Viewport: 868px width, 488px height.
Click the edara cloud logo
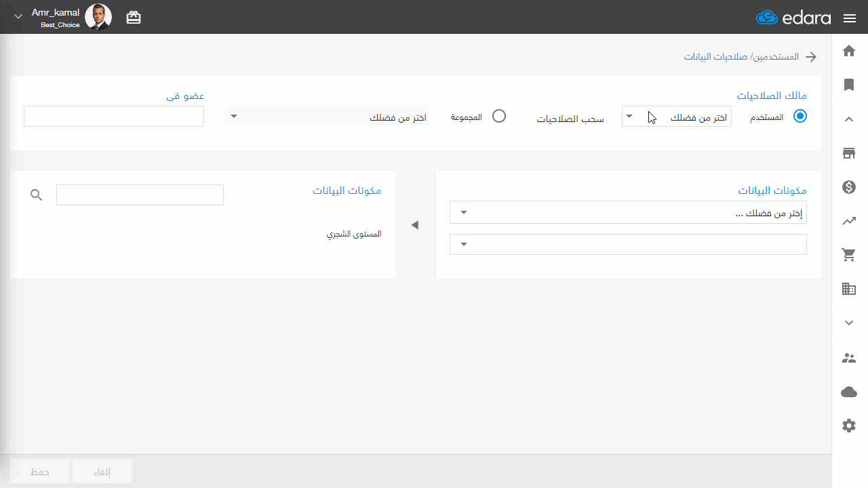[793, 18]
